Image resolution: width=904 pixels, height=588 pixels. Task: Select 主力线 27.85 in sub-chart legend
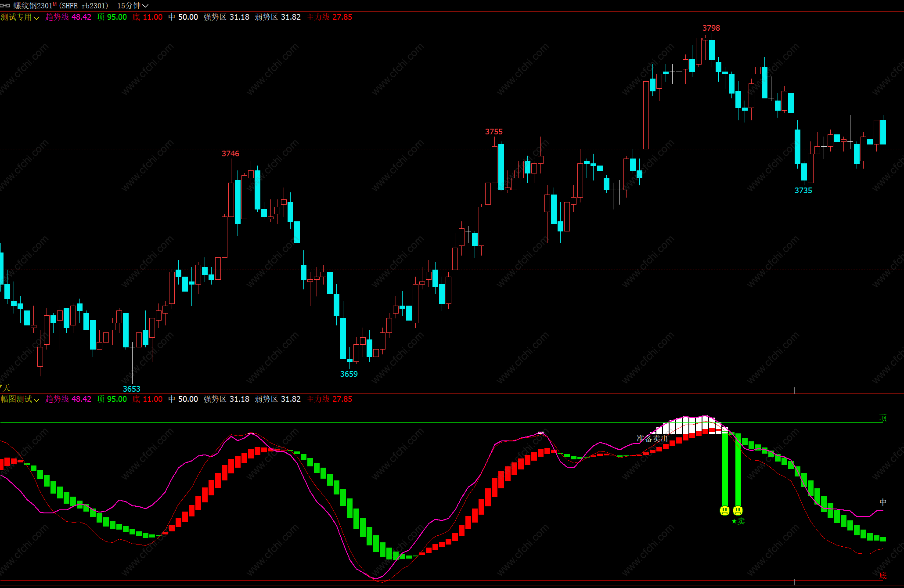tap(329, 399)
